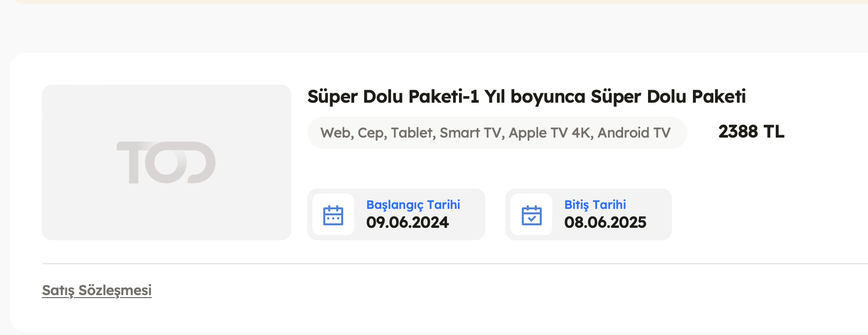Select the 2388 TL price

pos(751,132)
